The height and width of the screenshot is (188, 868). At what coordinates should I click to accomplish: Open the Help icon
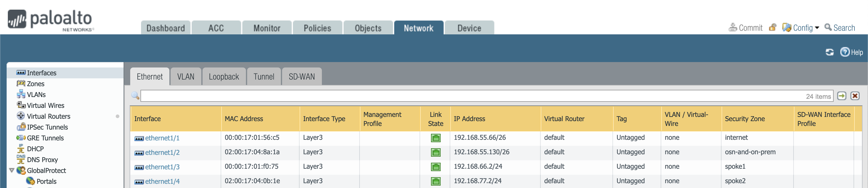point(844,52)
